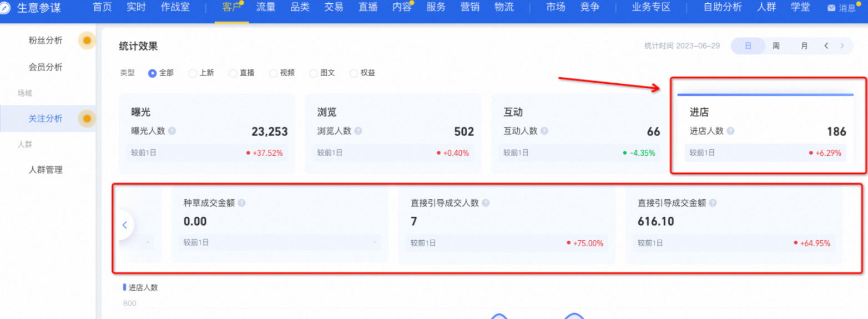The height and width of the screenshot is (319, 868).
Task: Open the 实时 top navigation item
Action: click(x=136, y=8)
